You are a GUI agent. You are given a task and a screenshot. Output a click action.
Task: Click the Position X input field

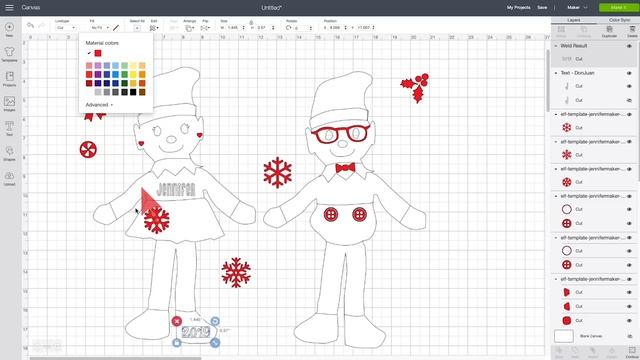click(x=336, y=28)
